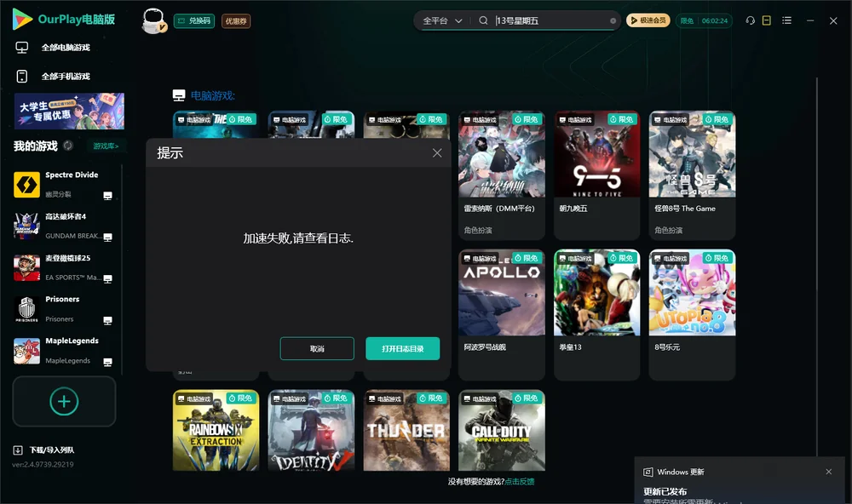Open the 大学生专属优惠 banner
The image size is (852, 504).
tap(69, 111)
